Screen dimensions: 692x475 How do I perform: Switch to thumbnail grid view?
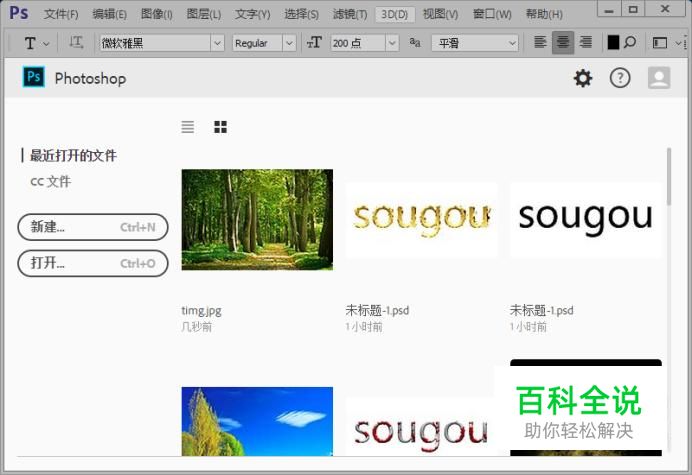pyautogui.click(x=221, y=127)
